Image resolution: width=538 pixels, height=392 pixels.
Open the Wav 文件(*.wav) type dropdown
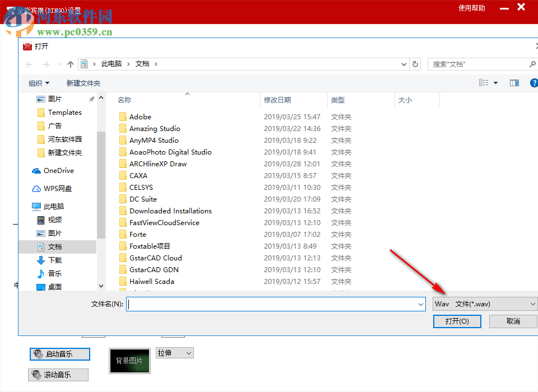click(485, 304)
